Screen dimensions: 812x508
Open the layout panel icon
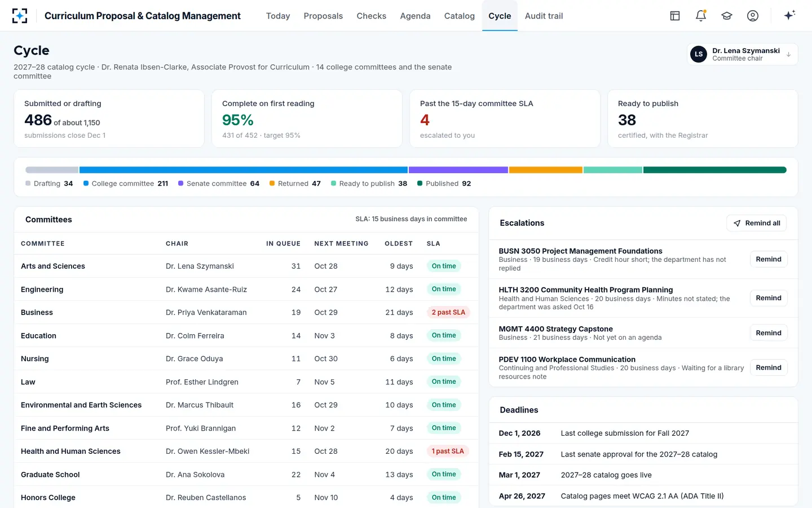click(675, 16)
